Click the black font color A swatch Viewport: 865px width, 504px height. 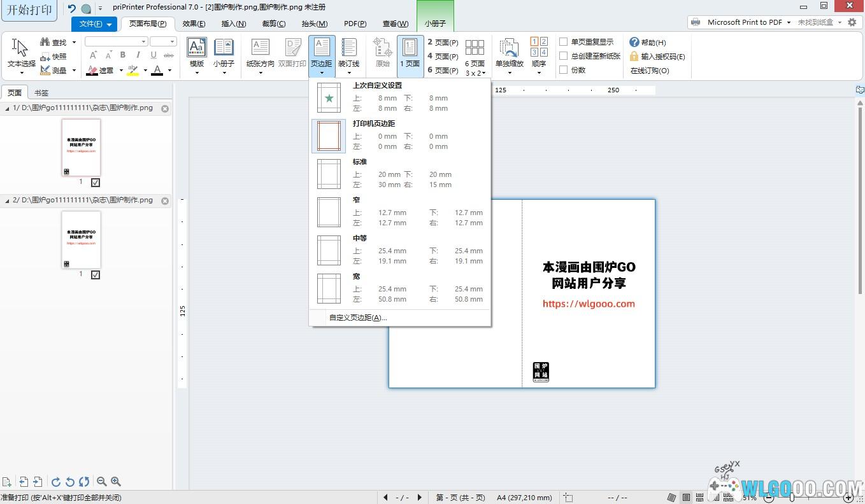[x=157, y=70]
